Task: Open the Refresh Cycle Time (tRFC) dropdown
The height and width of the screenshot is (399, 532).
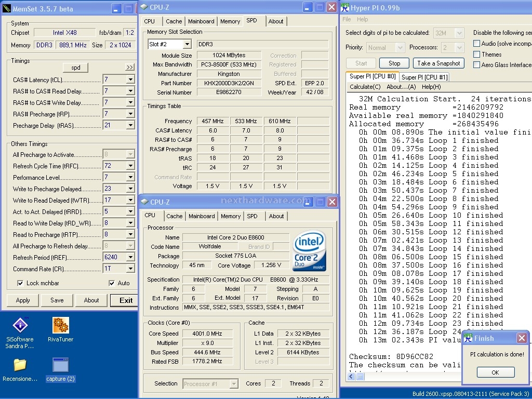Action: (130, 166)
